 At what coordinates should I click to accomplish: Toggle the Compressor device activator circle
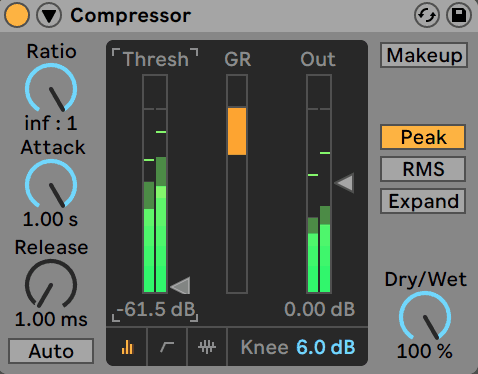17,15
